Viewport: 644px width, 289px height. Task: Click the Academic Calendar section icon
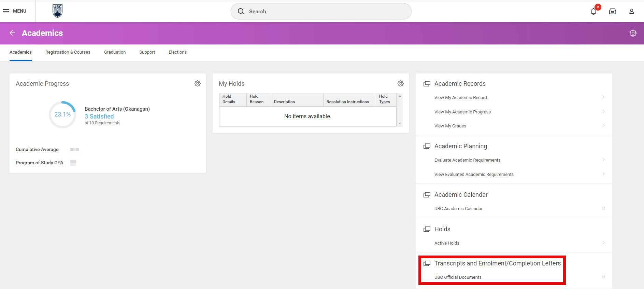click(x=427, y=195)
